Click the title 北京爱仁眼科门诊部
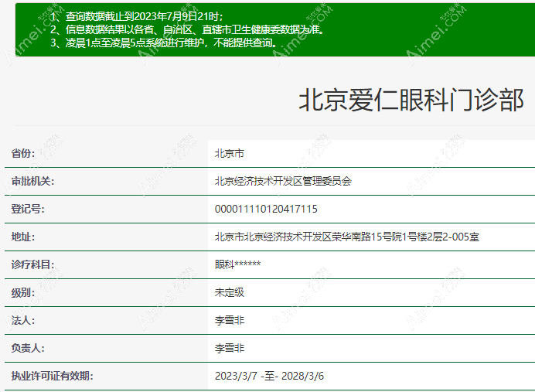Viewport: 535px width, 392px height. pos(411,100)
